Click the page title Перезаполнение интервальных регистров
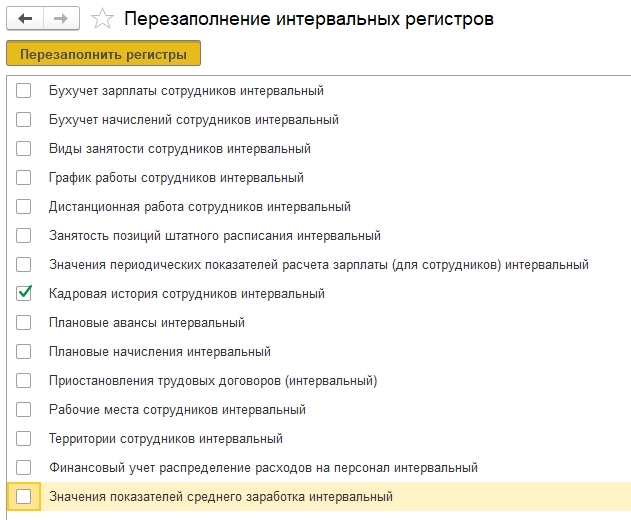631x520 pixels. click(x=309, y=19)
